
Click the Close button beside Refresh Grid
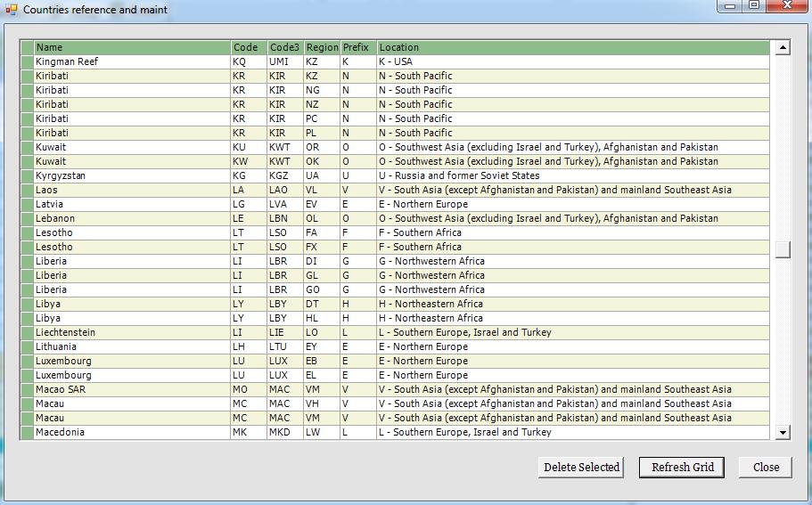tap(766, 468)
